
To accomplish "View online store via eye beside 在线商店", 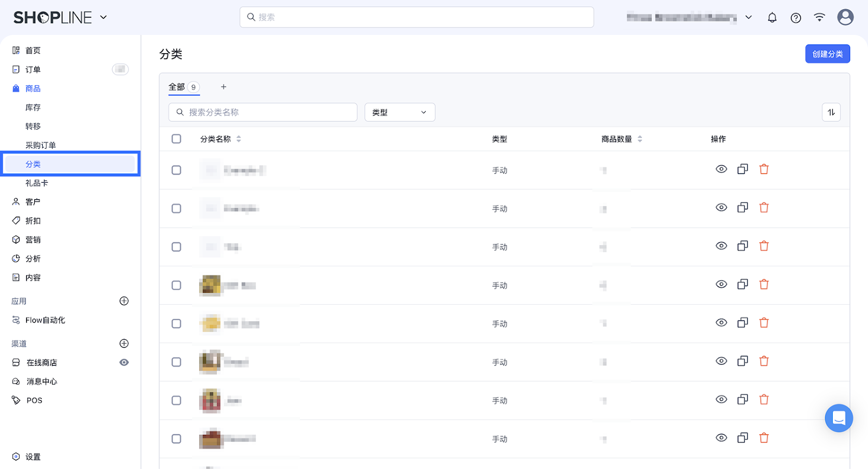I will click(x=124, y=362).
